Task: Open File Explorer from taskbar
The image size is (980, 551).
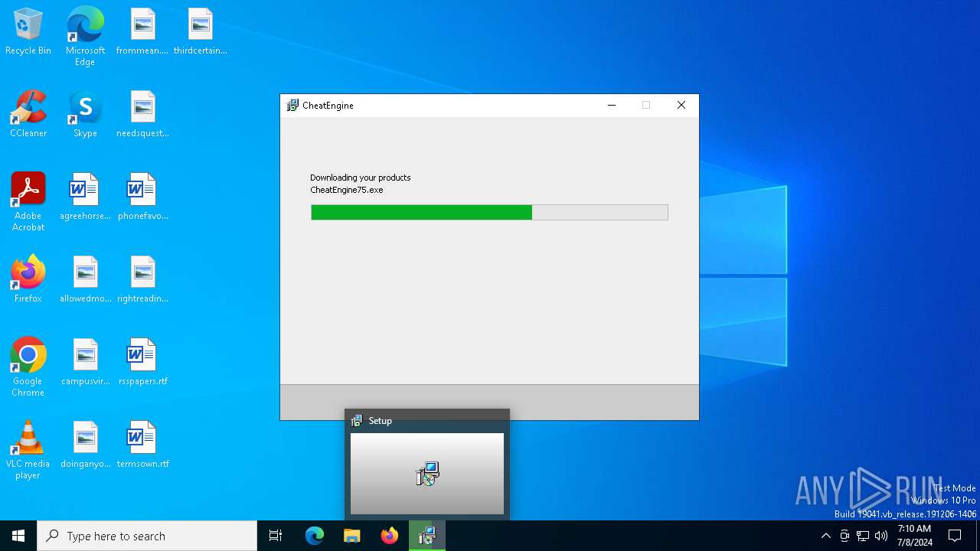Action: click(x=352, y=536)
